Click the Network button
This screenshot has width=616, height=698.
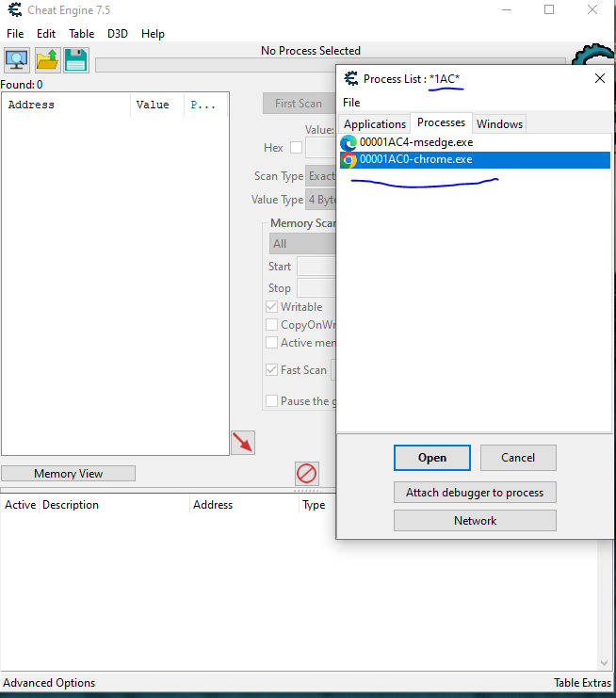[475, 520]
